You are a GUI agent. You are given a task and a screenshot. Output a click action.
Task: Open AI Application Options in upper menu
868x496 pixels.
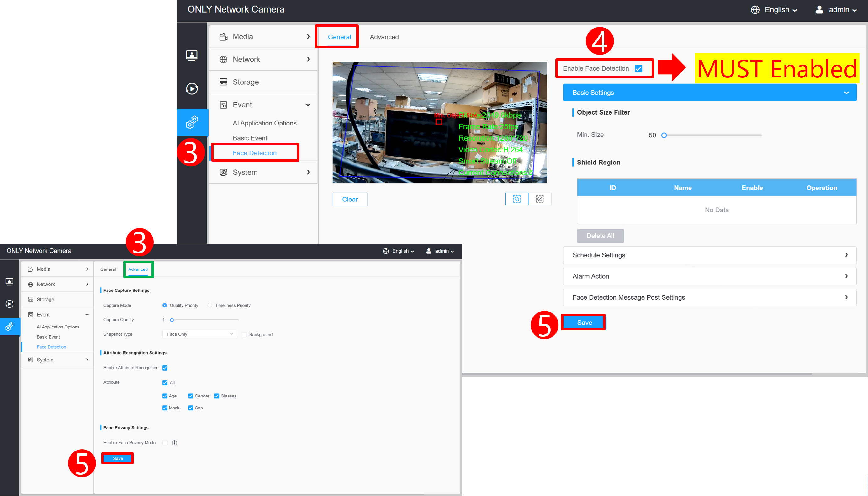(264, 123)
